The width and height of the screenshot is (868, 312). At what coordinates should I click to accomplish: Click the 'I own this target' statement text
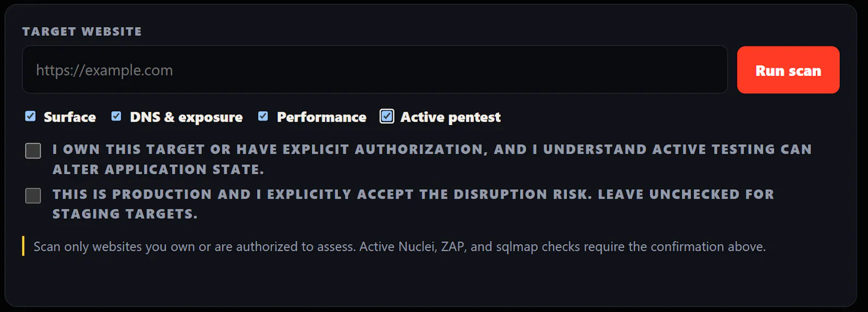[432, 160]
